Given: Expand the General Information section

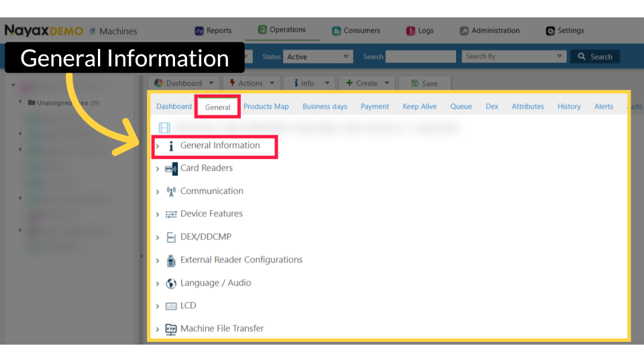Looking at the screenshot, I should (158, 146).
